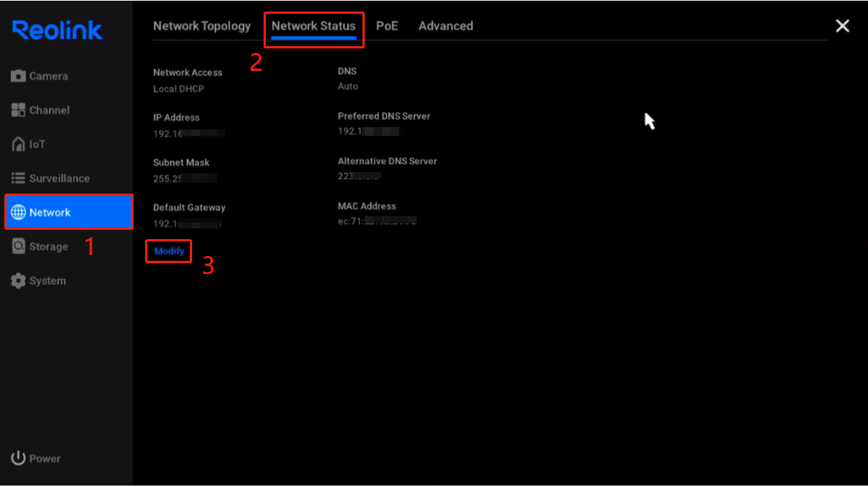This screenshot has width=868, height=487.
Task: Click the alternative DNS value starting 223
Action: [x=360, y=176]
